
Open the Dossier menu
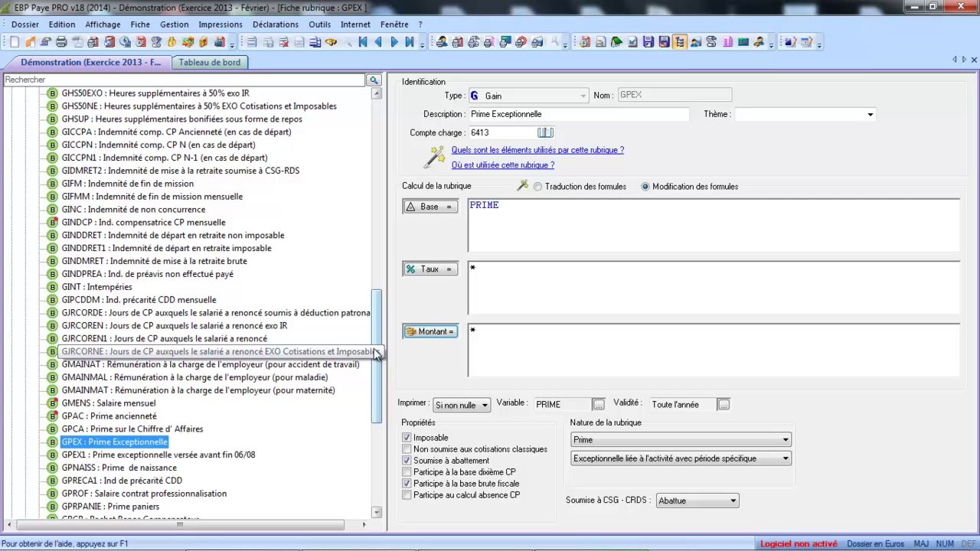point(25,24)
